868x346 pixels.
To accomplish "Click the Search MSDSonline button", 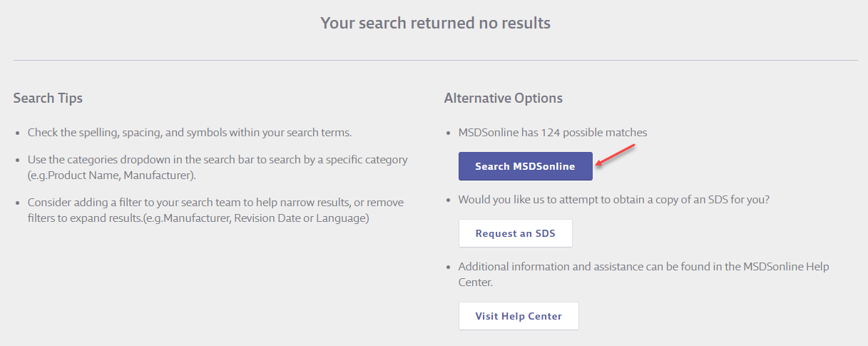I will point(525,166).
